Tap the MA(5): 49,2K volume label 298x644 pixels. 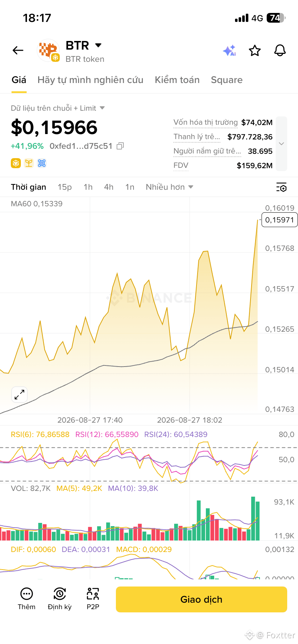79,488
